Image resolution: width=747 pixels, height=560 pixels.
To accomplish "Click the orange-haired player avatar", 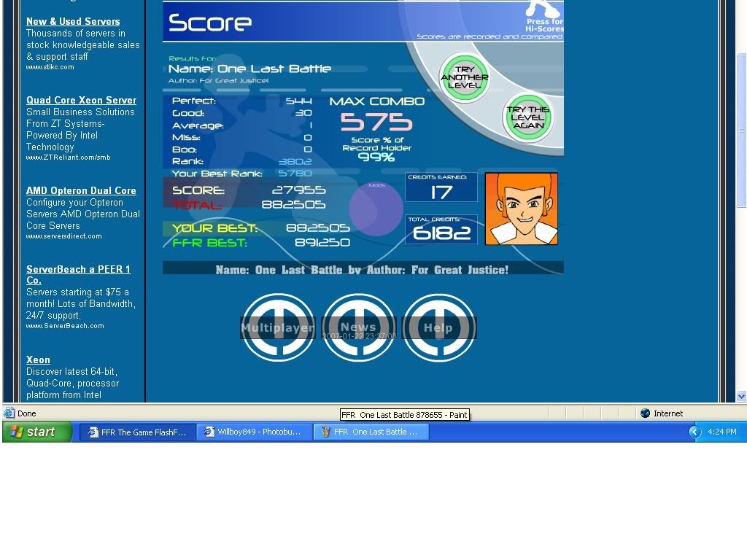I will click(x=521, y=209).
